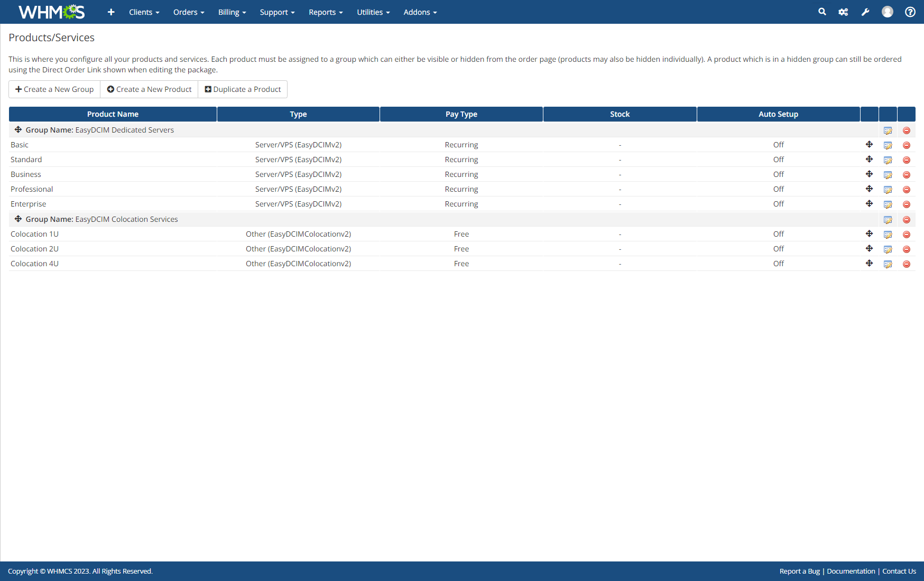Screen dimensions: 924x581
Task: Click move icon for Dedicated Servers group
Action: pyautogui.click(x=18, y=130)
